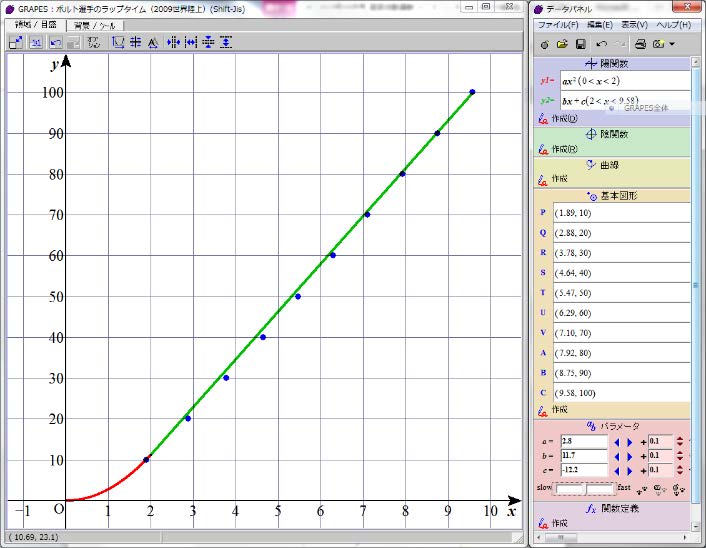
Task: Click step spinner for parameter c
Action: [x=679, y=469]
